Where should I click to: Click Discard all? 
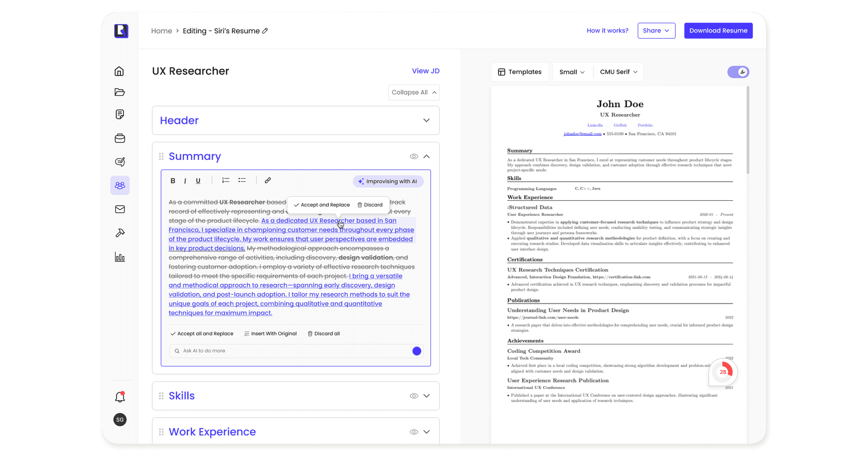coord(324,334)
